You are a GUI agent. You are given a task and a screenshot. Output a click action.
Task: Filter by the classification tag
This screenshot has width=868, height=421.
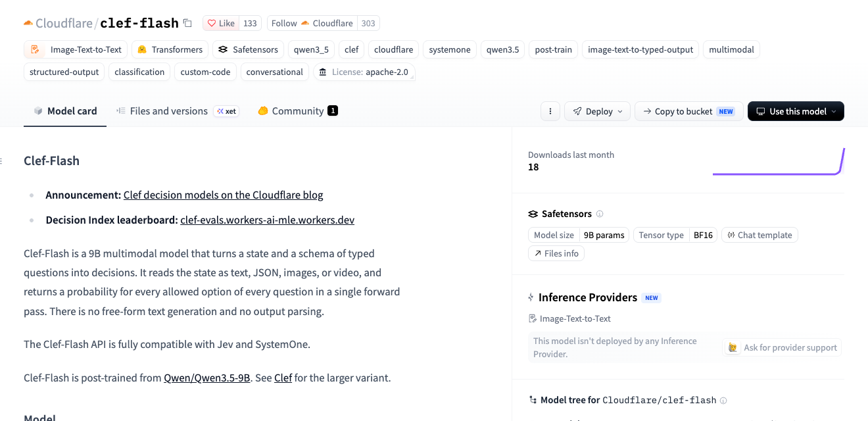139,72
